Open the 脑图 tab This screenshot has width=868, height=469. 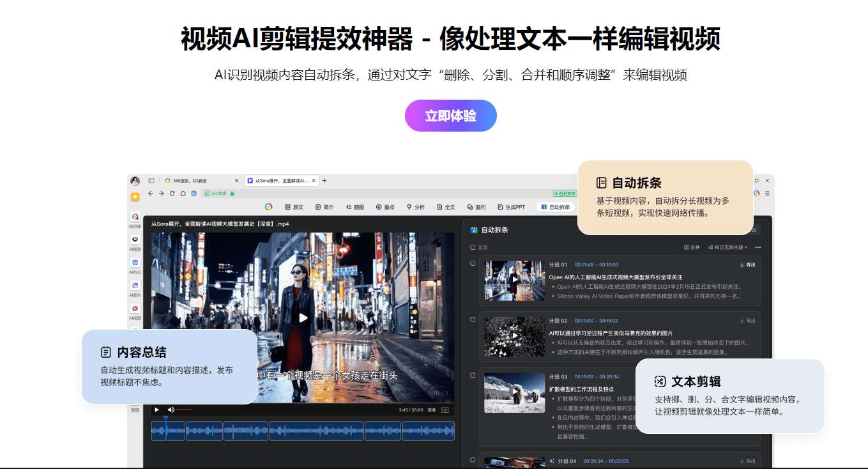point(354,207)
